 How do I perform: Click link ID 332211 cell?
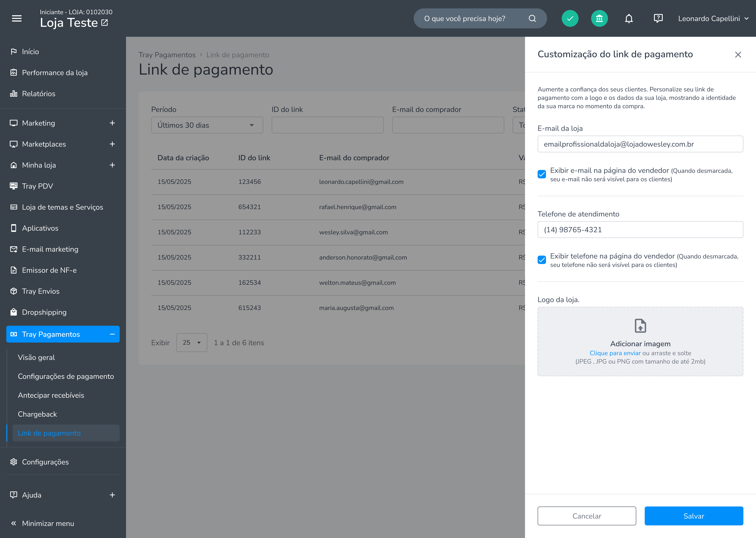pyautogui.click(x=250, y=257)
